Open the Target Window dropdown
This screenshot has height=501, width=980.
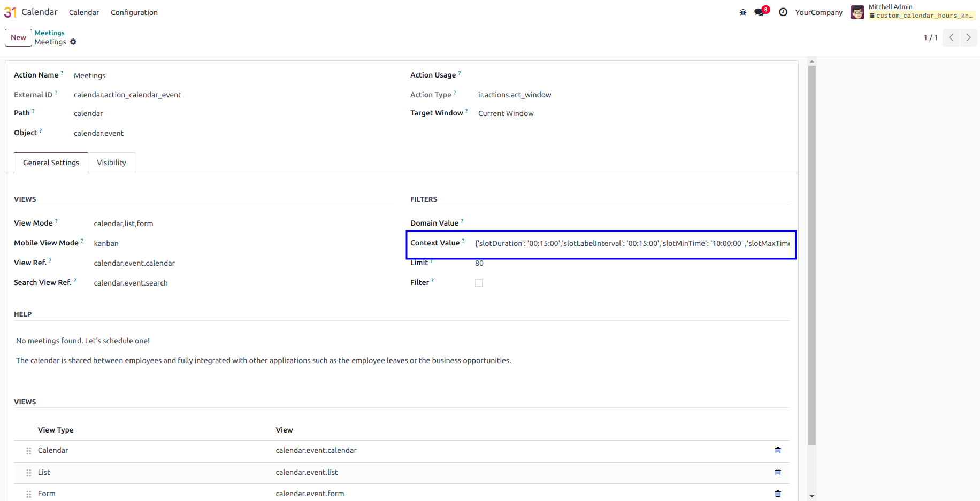(633, 113)
